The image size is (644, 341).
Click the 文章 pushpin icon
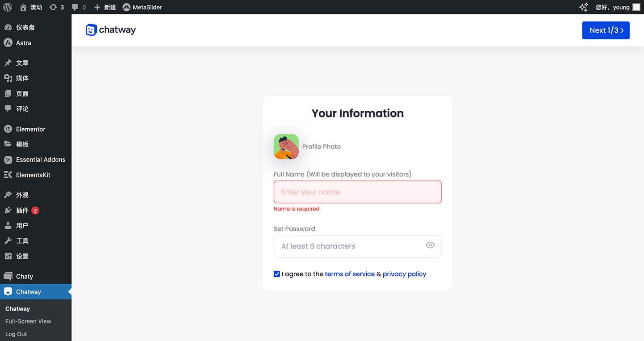click(8, 63)
